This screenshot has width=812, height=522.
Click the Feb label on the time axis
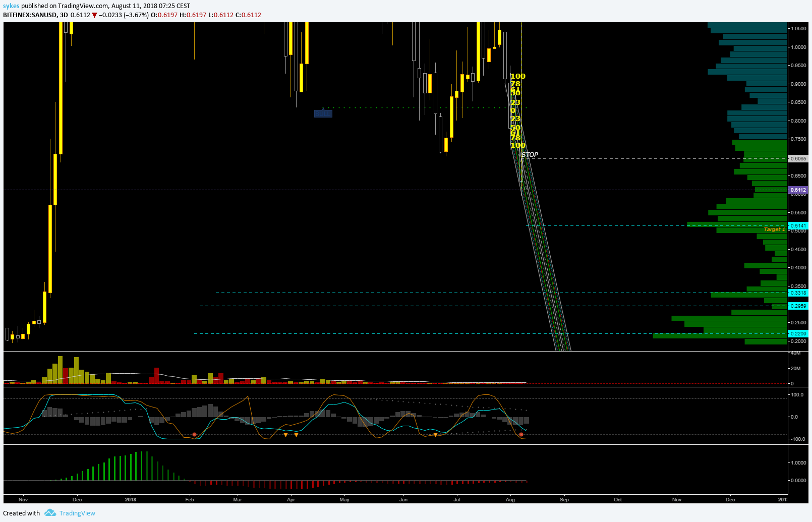190,500
